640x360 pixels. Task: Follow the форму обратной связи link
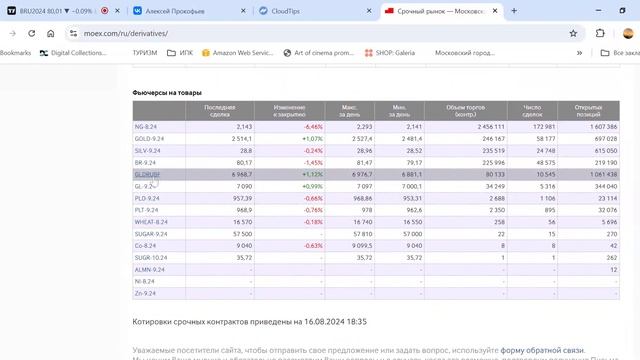[x=542, y=350]
